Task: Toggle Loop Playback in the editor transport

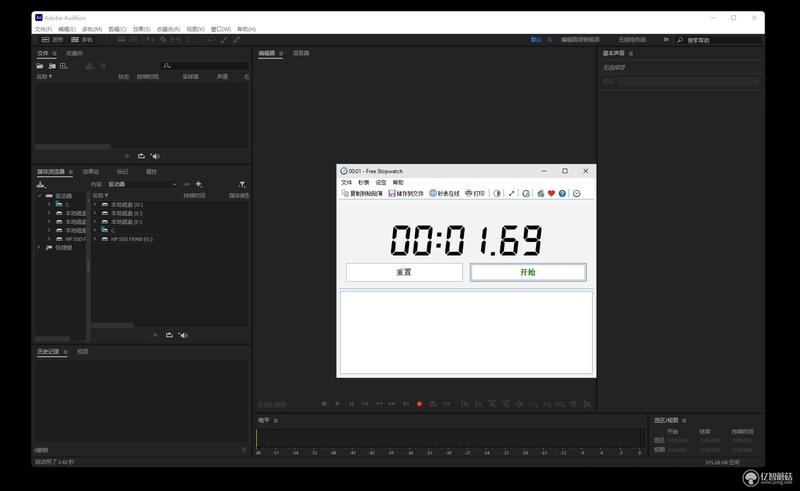Action: point(433,404)
